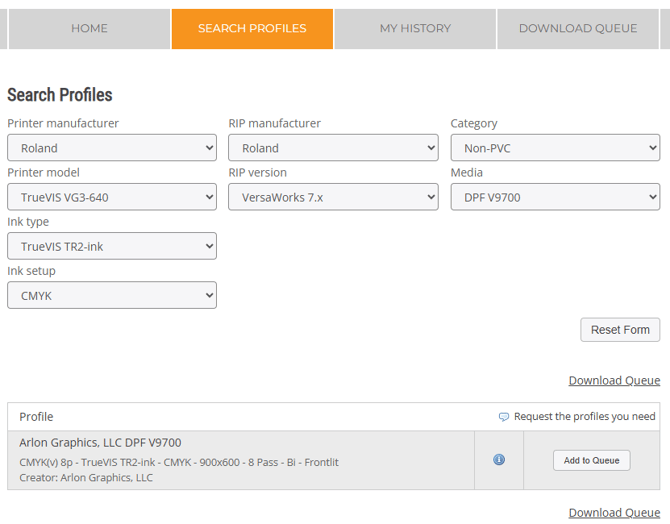
Task: Open the Printer manufacturer dropdown
Action: (112, 148)
